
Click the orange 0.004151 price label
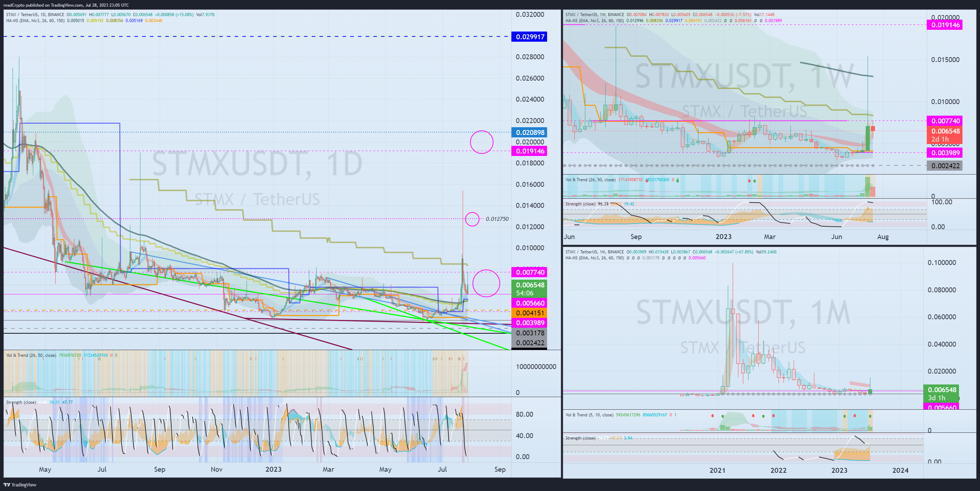(529, 313)
